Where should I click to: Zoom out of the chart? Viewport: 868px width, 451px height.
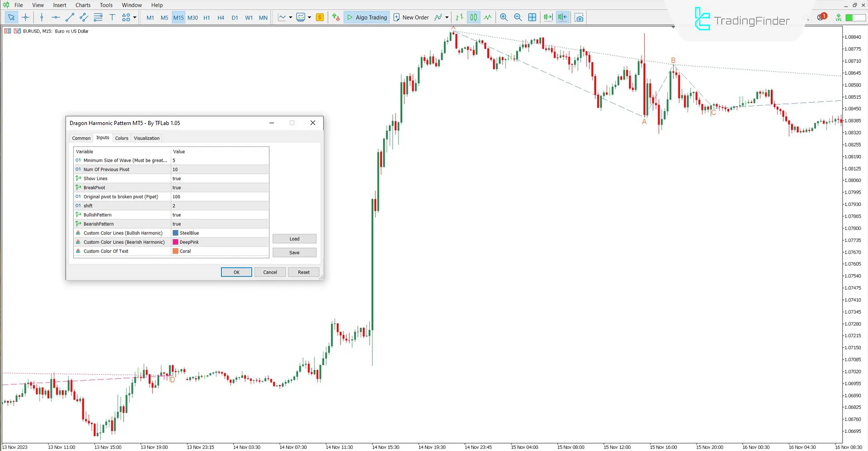[518, 18]
